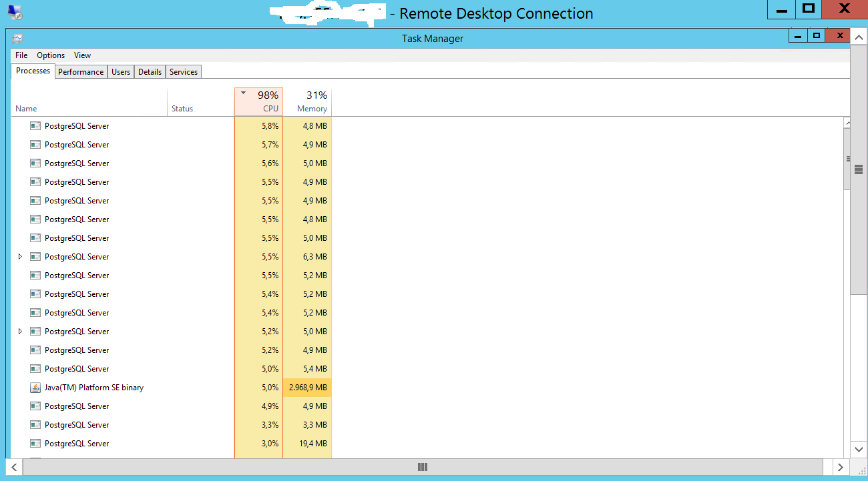
Task: Click the '4,8 MB' value in the 5,8% row
Action: click(315, 126)
